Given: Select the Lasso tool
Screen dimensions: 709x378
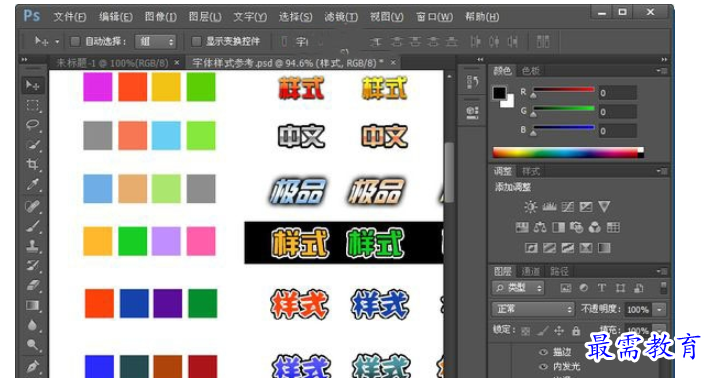Looking at the screenshot, I should coord(32,125).
